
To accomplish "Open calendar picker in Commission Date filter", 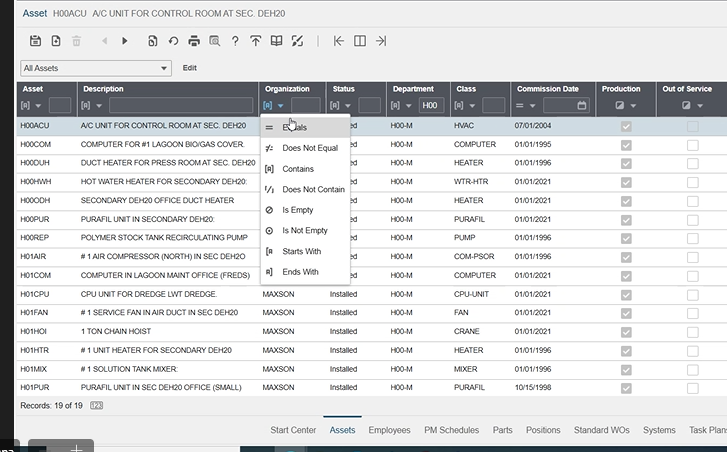I will pos(581,105).
